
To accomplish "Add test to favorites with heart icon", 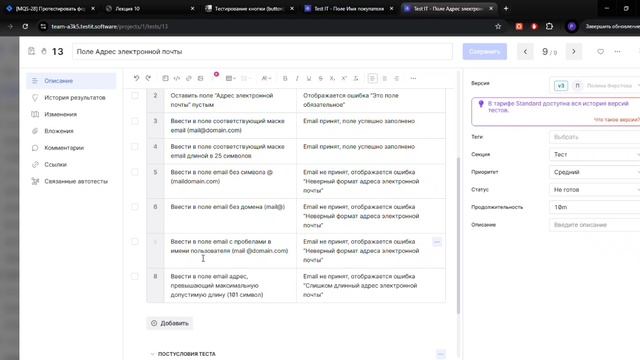I will (x=600, y=52).
